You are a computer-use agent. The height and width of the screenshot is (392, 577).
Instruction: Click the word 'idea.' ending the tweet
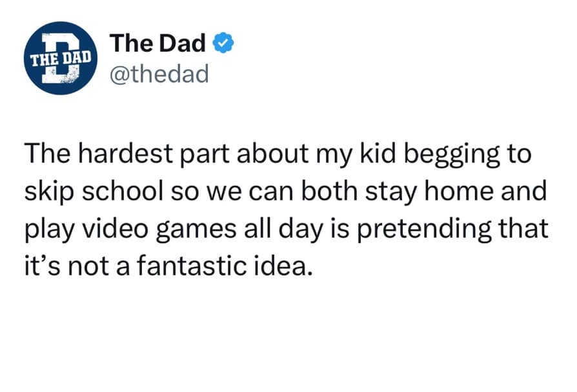[287, 264]
